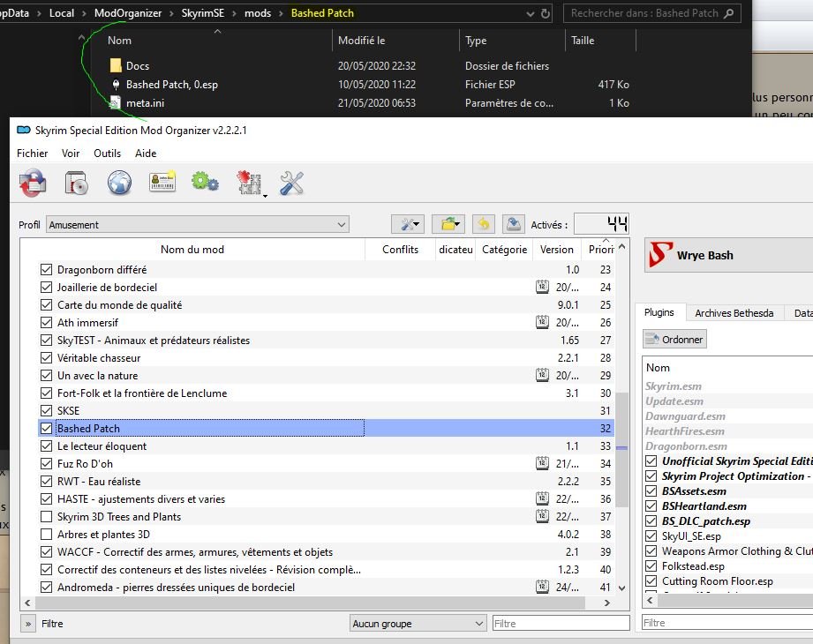The width and height of the screenshot is (813, 644).
Task: Open the Executables gears icon
Action: (205, 182)
